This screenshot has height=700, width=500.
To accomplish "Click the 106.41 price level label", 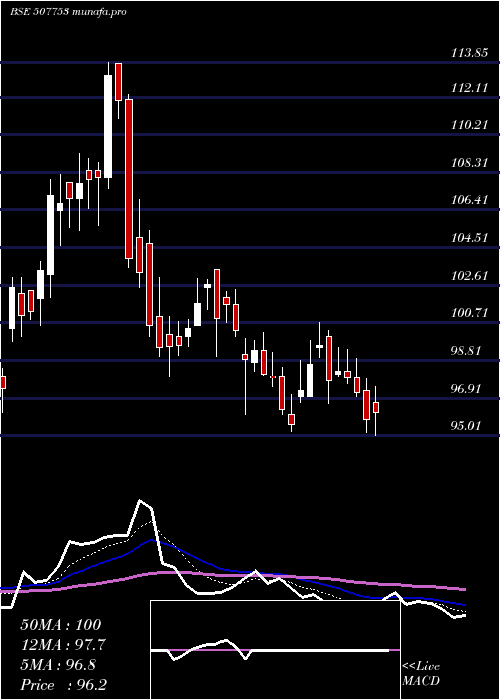I will (x=468, y=200).
